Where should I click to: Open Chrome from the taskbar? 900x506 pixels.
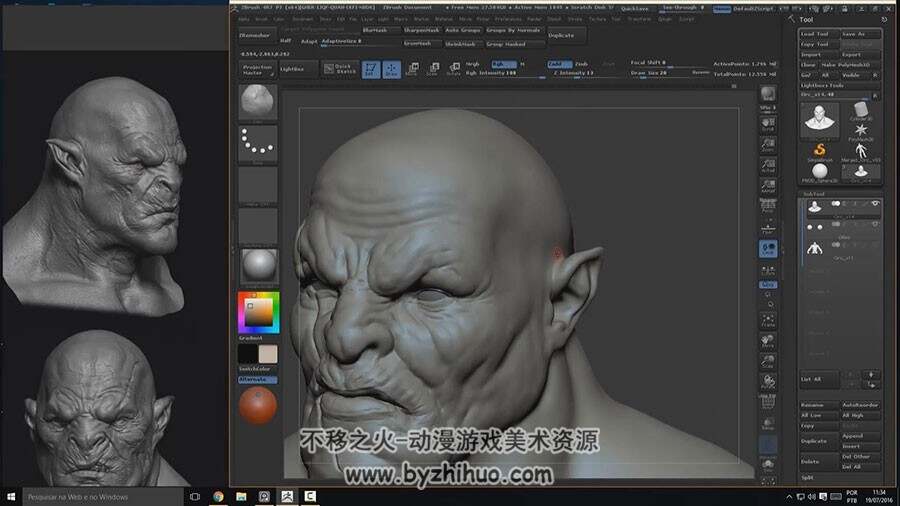click(218, 497)
